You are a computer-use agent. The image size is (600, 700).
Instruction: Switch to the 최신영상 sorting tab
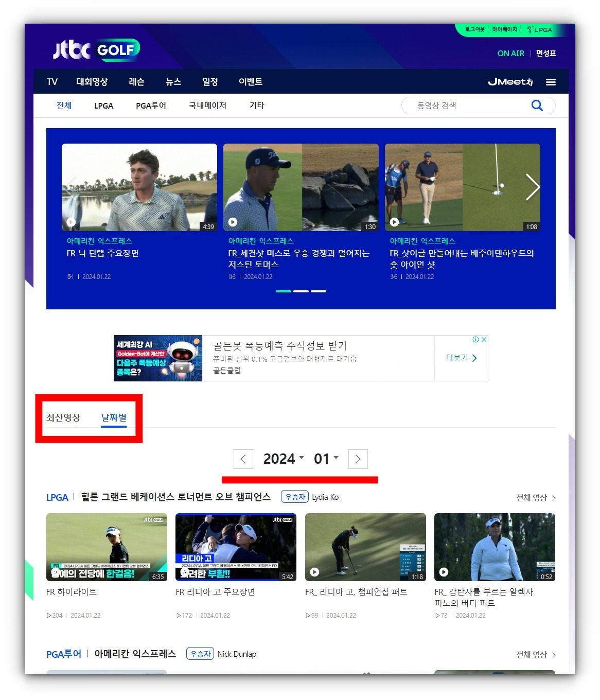click(x=64, y=418)
